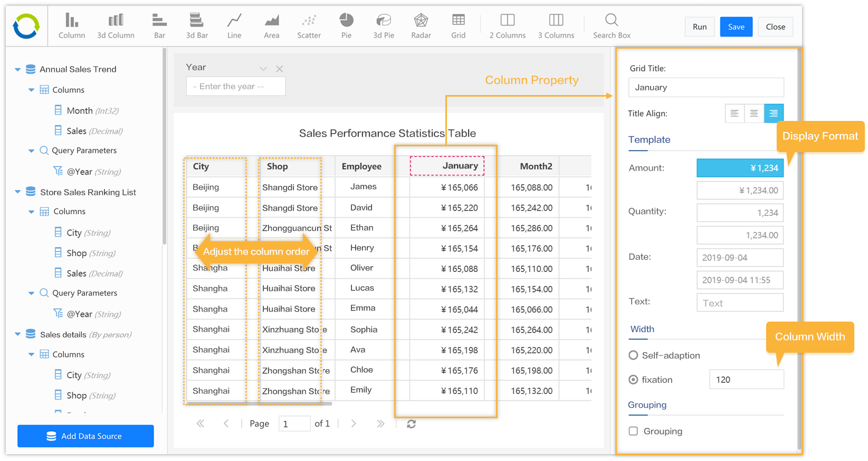Viewport: 868px width, 461px height.
Task: Choose 1,234 quantity format
Action: click(x=740, y=213)
